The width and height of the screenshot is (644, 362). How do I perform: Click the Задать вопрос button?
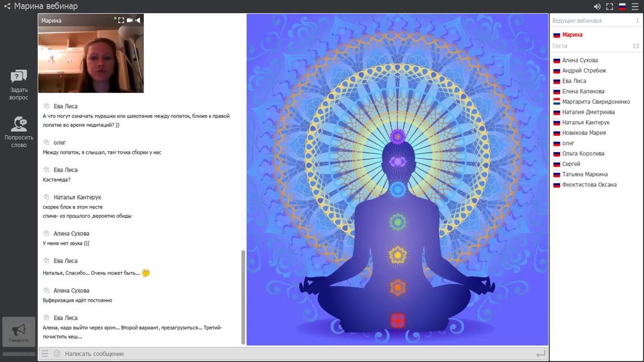click(x=19, y=84)
